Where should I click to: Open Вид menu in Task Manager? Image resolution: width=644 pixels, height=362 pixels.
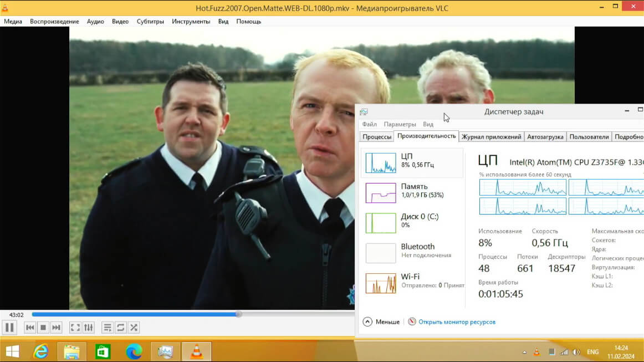pos(428,124)
